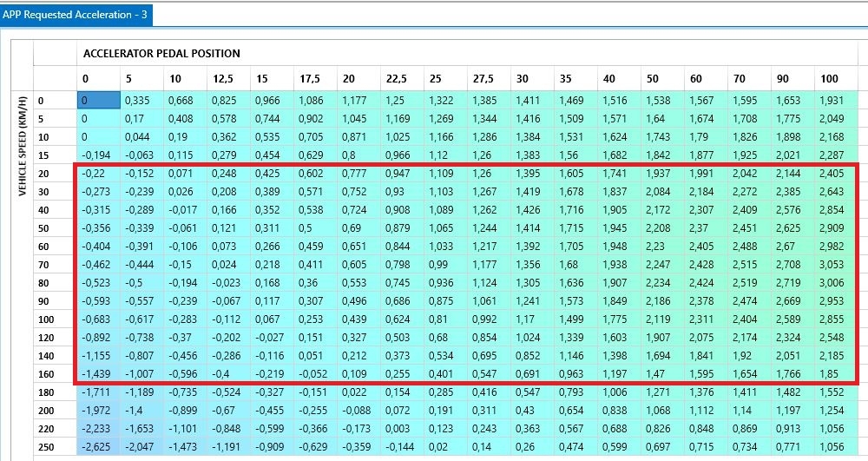The image size is (868, 461).
Task: Select cell -0,5 in speed 80 row
Action: pos(141,283)
